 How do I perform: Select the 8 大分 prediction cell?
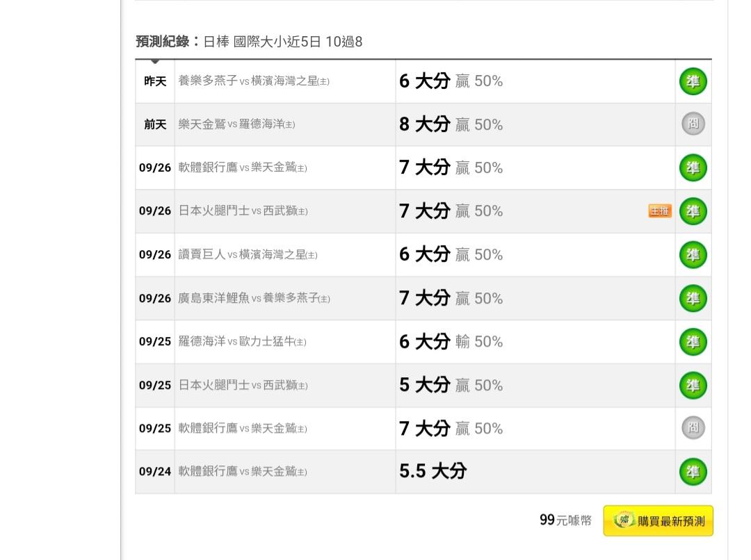(x=424, y=124)
